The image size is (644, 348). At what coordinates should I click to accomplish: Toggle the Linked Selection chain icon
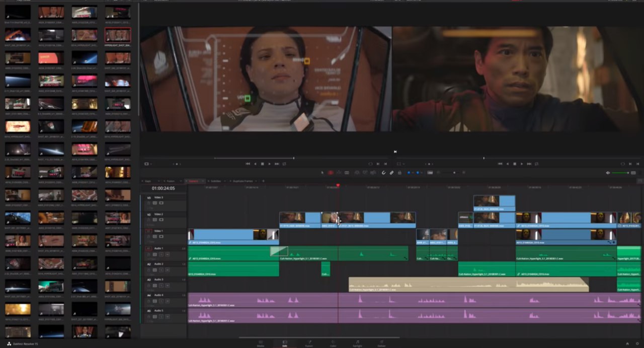(391, 173)
